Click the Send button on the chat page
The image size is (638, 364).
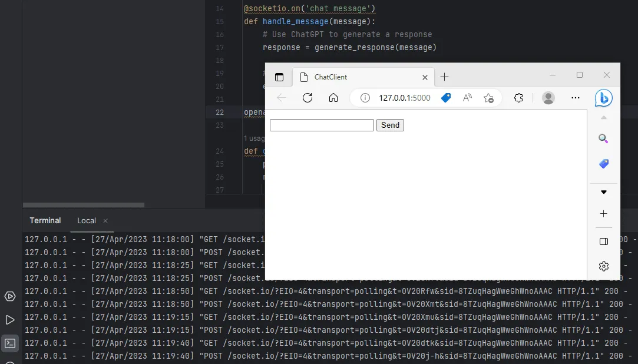[390, 125]
